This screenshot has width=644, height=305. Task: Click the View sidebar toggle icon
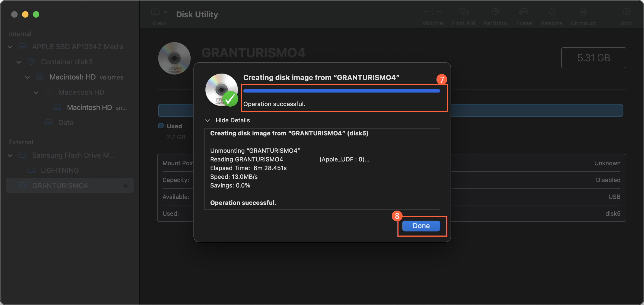[155, 11]
